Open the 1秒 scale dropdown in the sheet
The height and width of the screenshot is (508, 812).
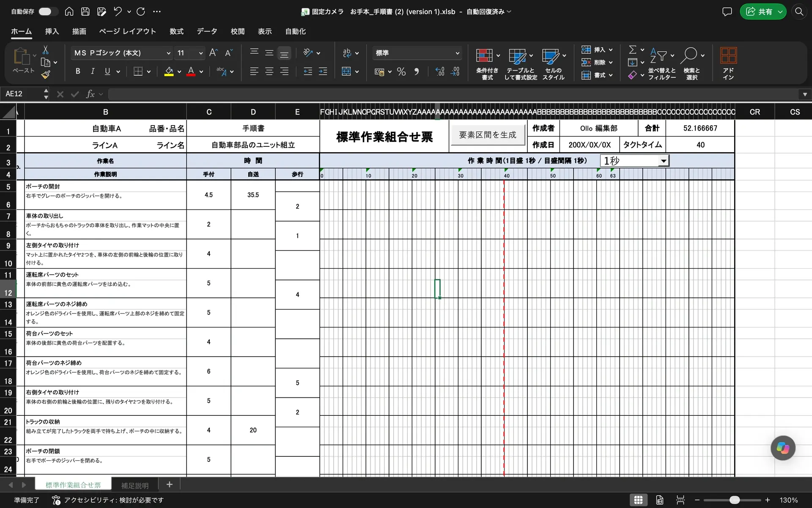tap(664, 161)
